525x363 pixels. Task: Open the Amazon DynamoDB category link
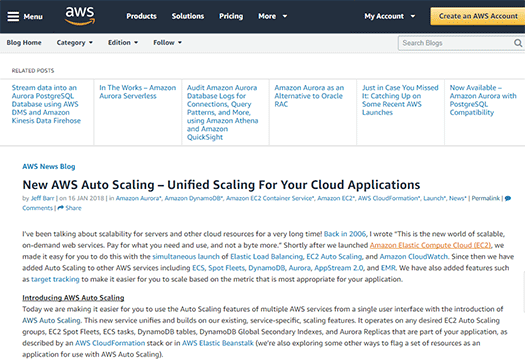point(193,198)
